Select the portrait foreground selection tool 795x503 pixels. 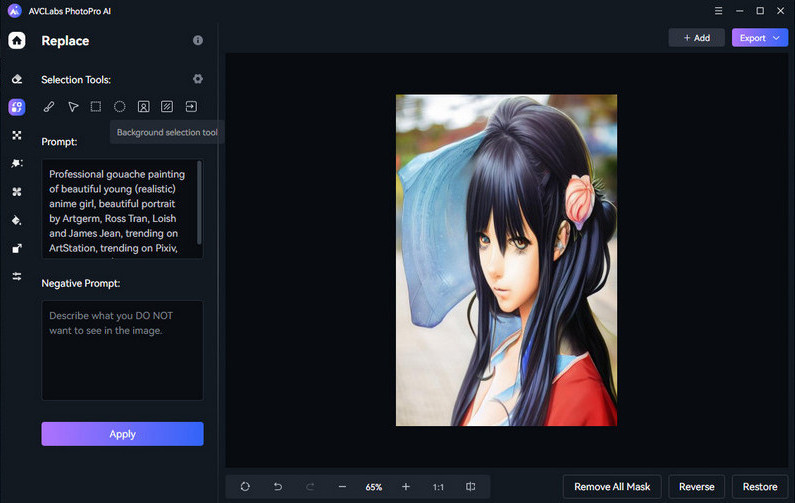143,106
